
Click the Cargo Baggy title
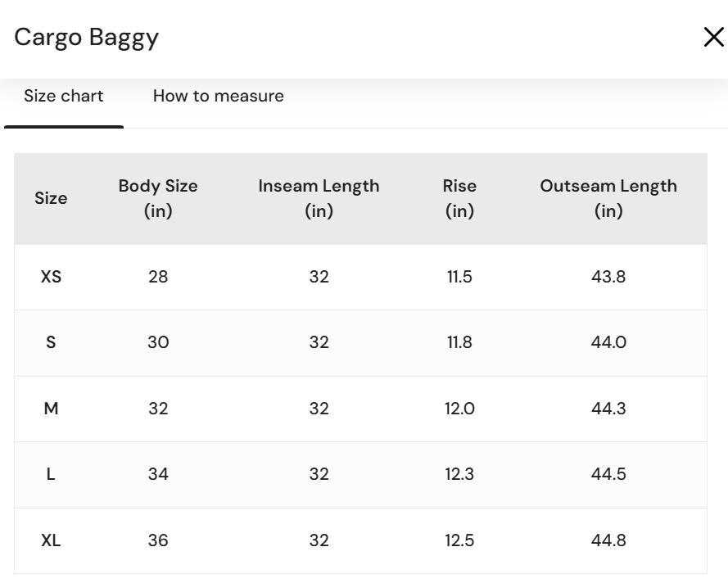pyautogui.click(x=86, y=38)
